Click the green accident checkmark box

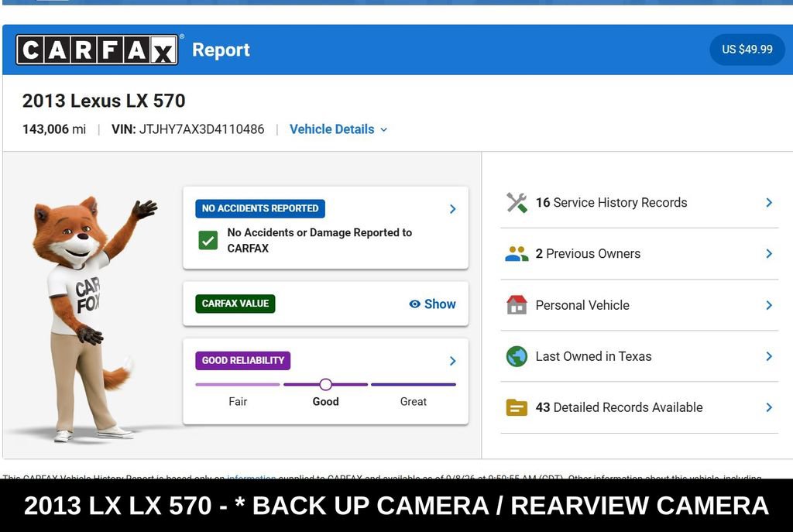coord(208,241)
